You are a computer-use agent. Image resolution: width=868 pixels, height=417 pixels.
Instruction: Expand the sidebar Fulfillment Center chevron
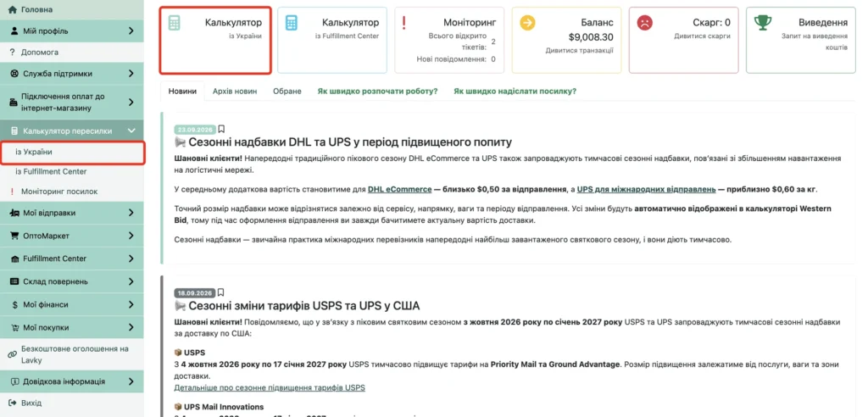[x=131, y=259]
